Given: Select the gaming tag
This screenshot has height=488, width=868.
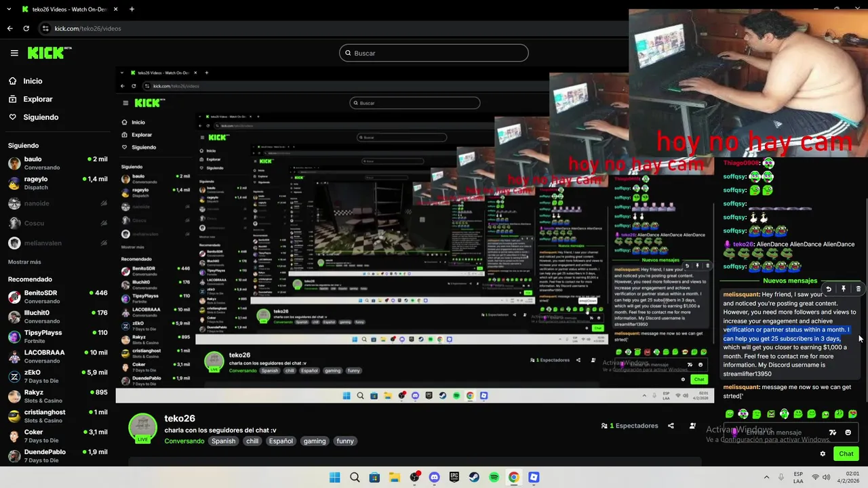Looking at the screenshot, I should pos(315,441).
